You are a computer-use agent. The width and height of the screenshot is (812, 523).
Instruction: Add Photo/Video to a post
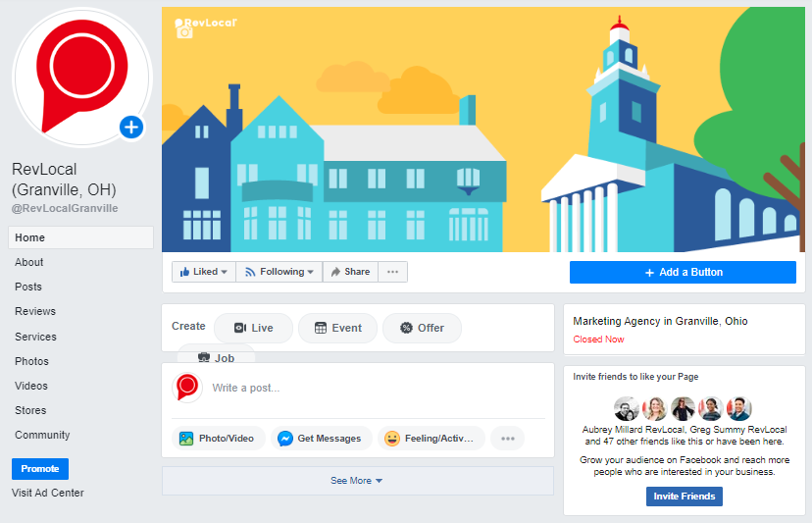(218, 439)
